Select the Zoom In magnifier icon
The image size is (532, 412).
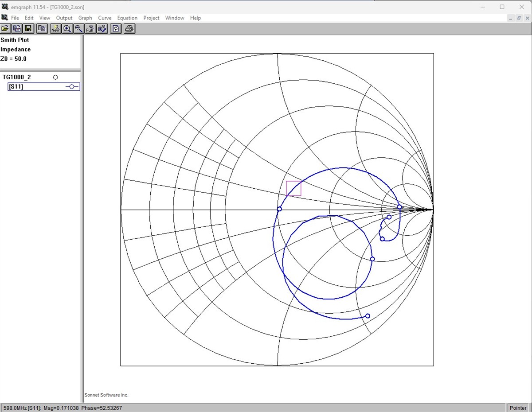67,29
